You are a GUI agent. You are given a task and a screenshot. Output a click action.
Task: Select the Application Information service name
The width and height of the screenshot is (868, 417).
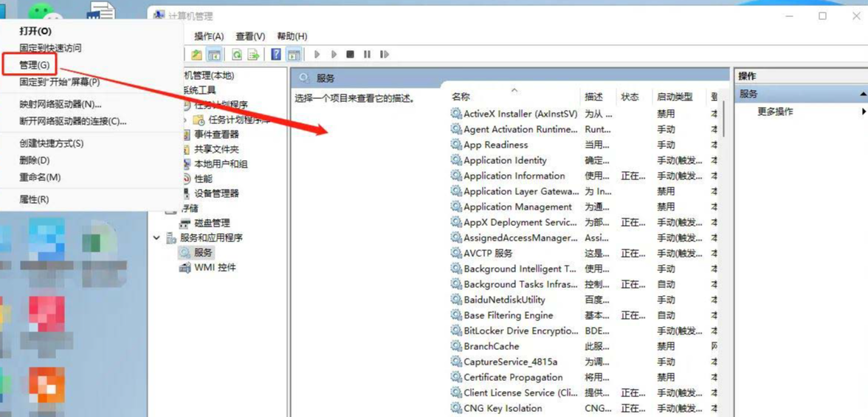click(514, 176)
